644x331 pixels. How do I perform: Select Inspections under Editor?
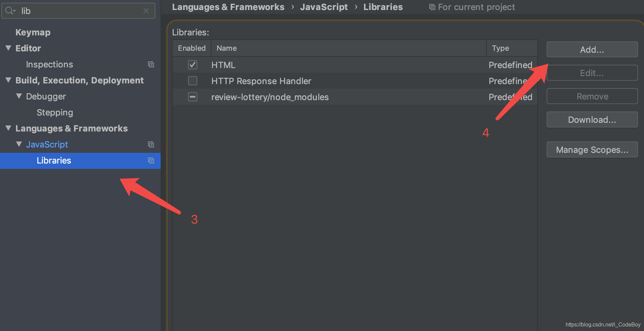(x=49, y=64)
